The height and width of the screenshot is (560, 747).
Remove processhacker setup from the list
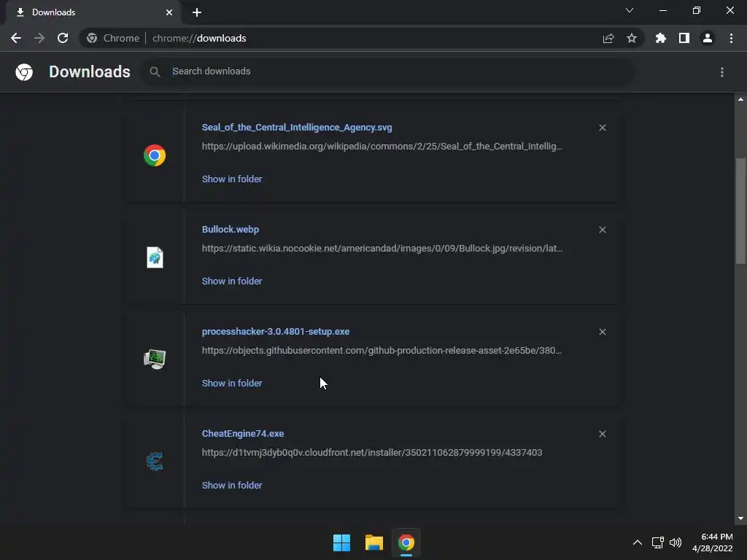(603, 332)
